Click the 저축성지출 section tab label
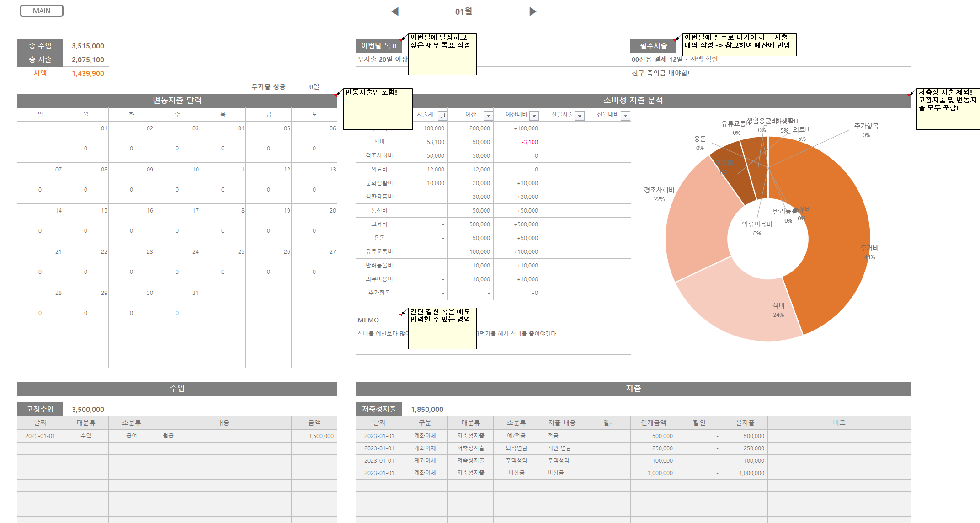Screen dimensions: 980x523 [379, 409]
